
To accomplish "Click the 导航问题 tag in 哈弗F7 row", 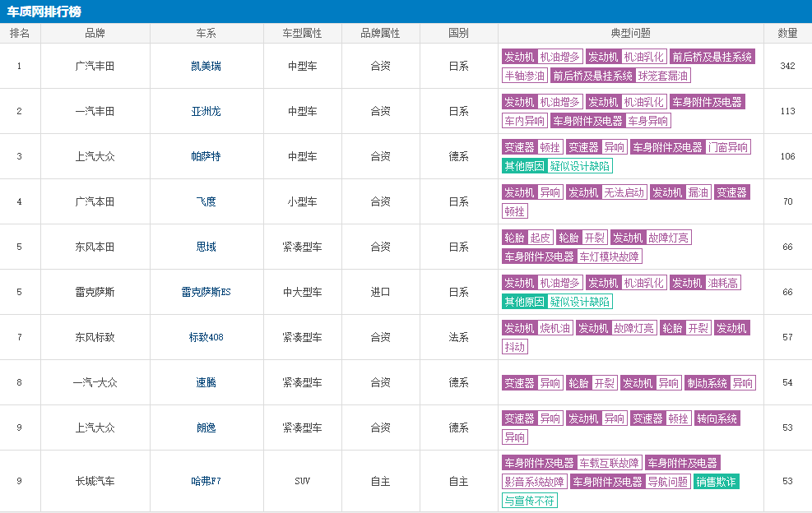I will point(668,482).
